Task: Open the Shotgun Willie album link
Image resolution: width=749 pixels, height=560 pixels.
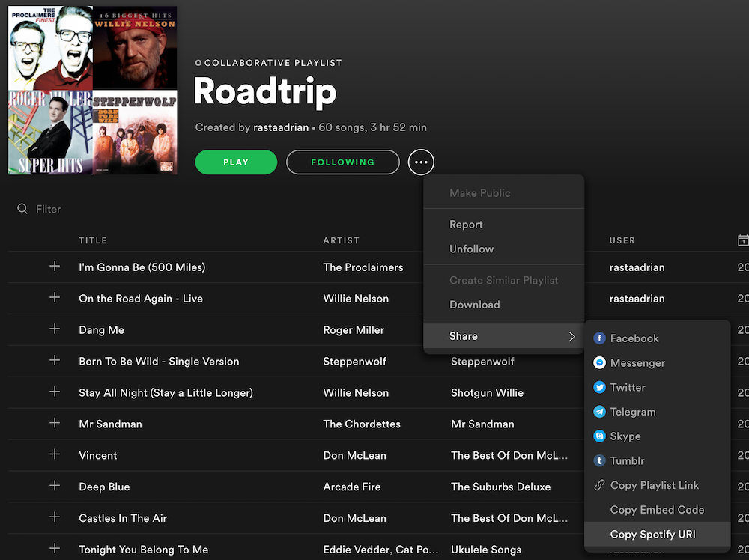Action: coord(488,393)
